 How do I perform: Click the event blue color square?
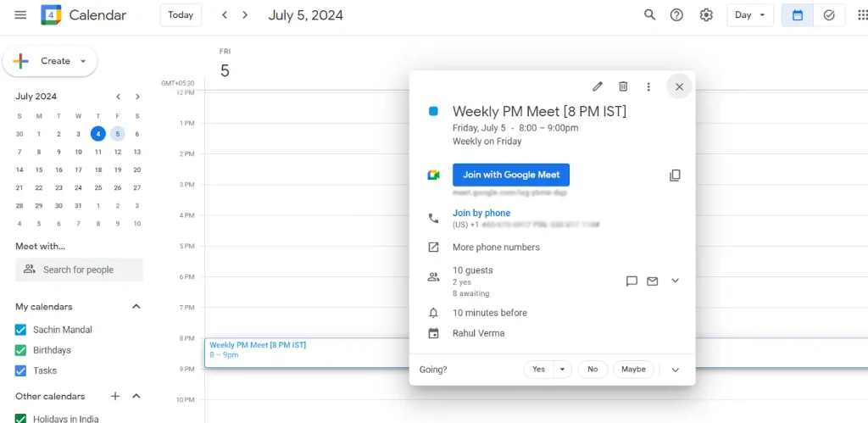click(x=433, y=111)
